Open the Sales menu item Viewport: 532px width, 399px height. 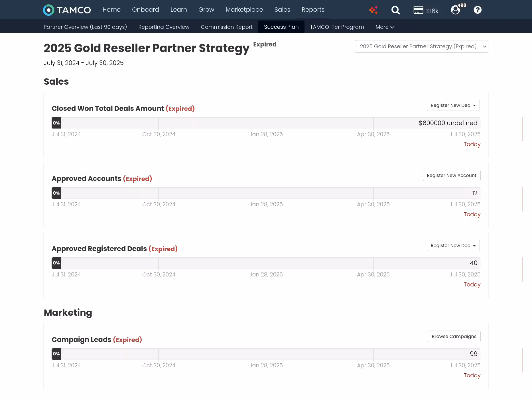coord(282,10)
